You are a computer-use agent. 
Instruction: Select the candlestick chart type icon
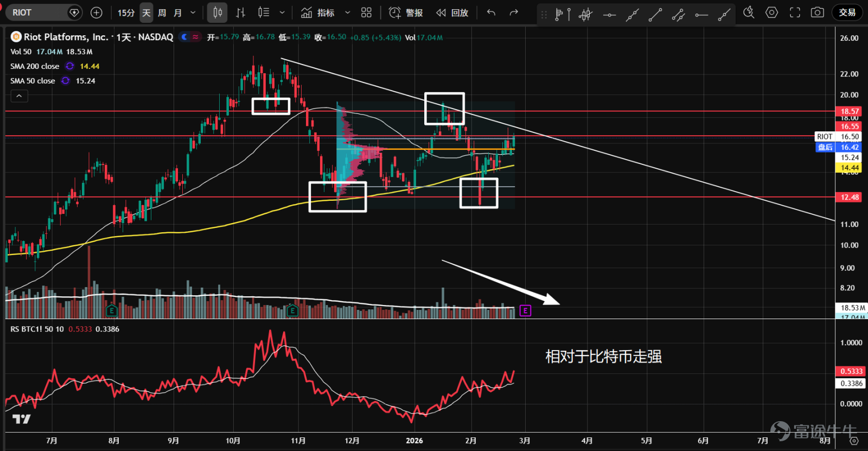click(x=218, y=12)
